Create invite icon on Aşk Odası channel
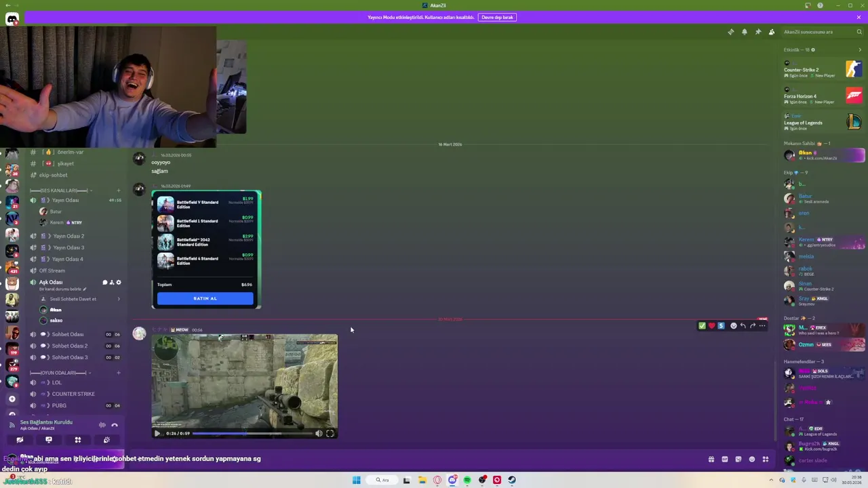 (112, 282)
